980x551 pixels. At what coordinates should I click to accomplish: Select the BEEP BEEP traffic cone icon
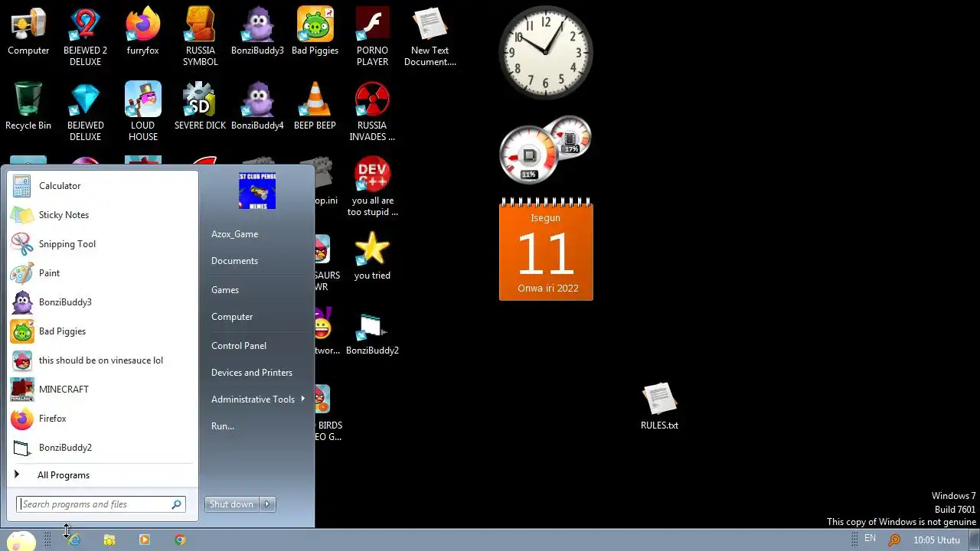coord(315,106)
